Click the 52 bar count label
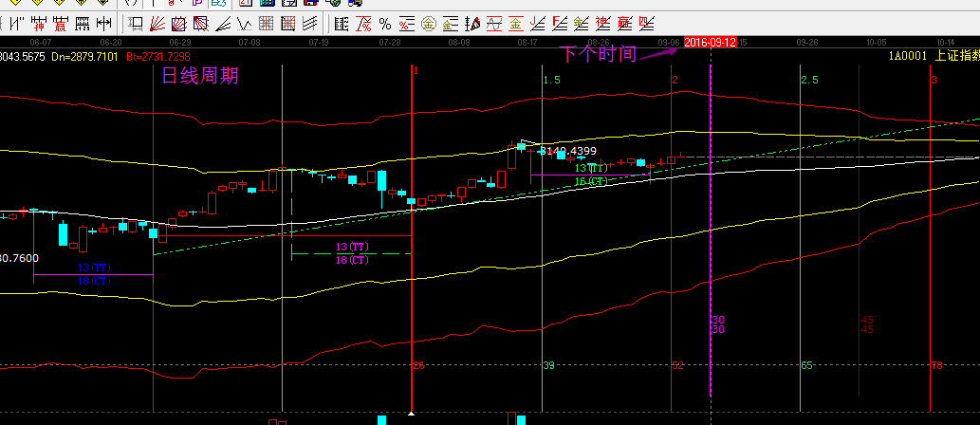 678,365
